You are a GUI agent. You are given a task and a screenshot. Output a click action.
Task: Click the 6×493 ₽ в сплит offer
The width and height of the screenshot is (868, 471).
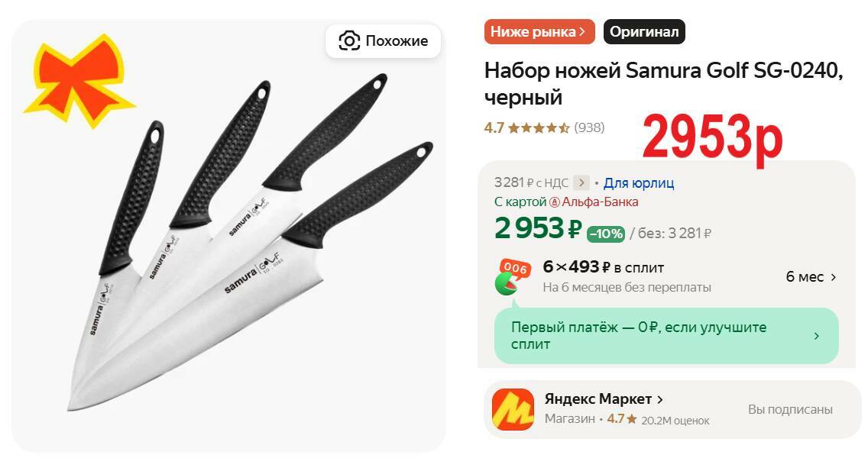(x=604, y=268)
